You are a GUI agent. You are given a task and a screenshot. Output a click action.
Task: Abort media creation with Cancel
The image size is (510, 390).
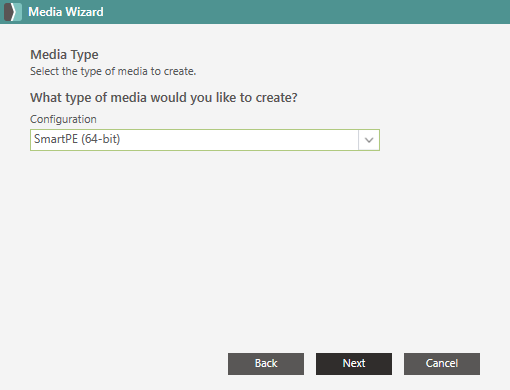point(442,364)
